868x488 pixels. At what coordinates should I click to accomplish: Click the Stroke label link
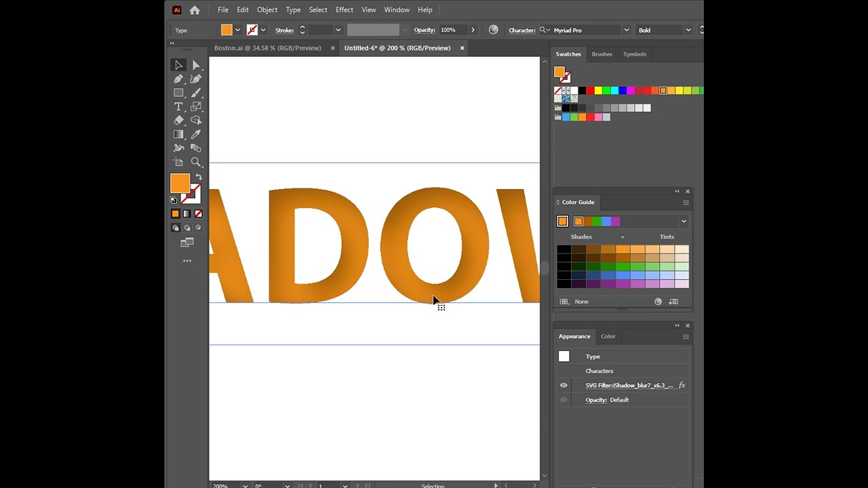pyautogui.click(x=284, y=30)
